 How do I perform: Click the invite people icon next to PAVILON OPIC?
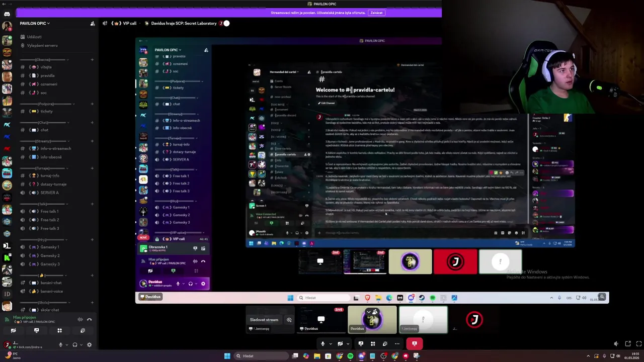click(93, 23)
